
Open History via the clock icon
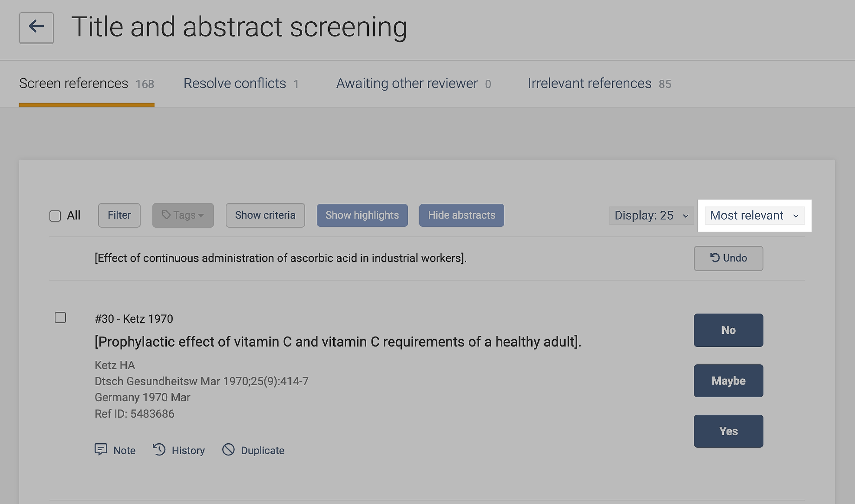pos(159,449)
